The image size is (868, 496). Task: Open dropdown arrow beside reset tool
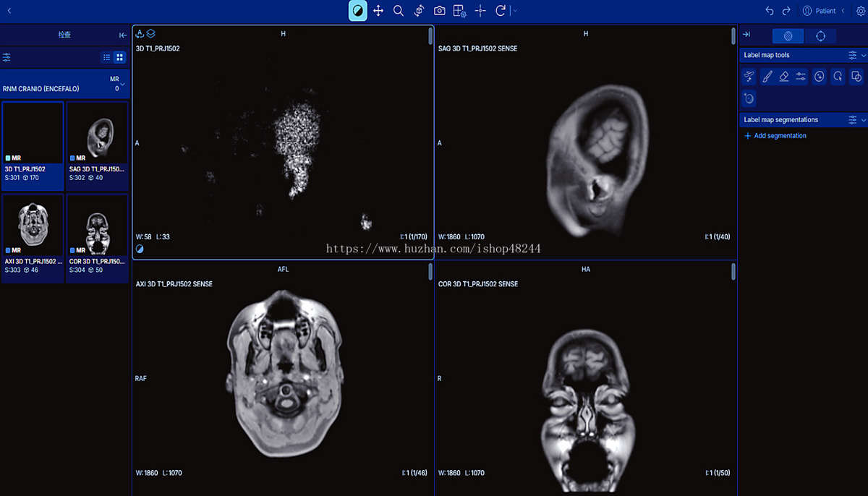514,11
